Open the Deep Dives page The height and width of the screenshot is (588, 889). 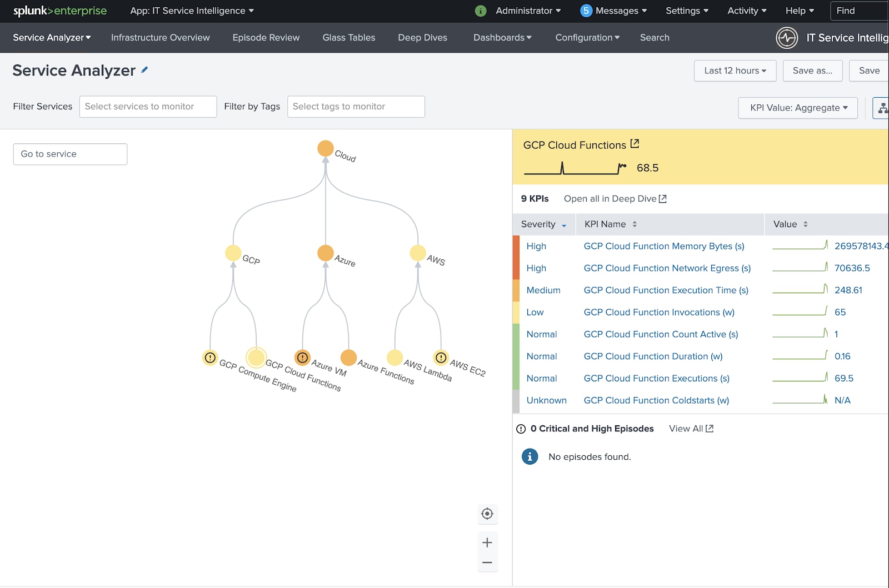coord(422,38)
